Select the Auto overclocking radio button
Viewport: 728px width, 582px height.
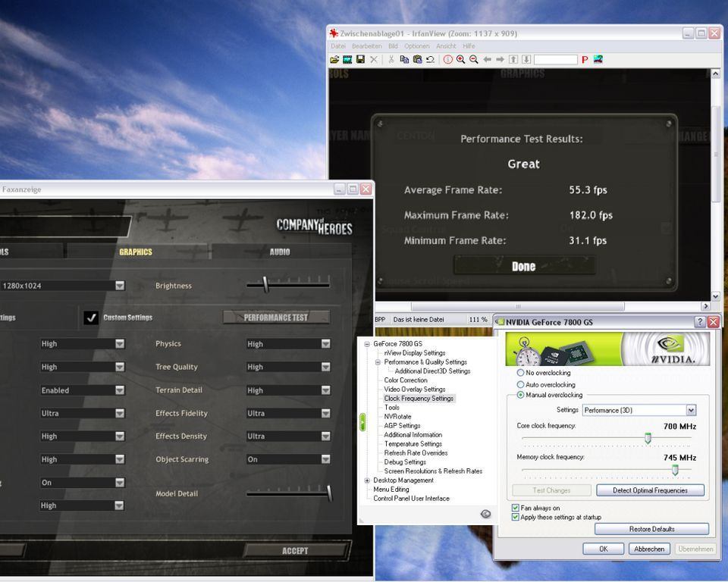tap(520, 384)
